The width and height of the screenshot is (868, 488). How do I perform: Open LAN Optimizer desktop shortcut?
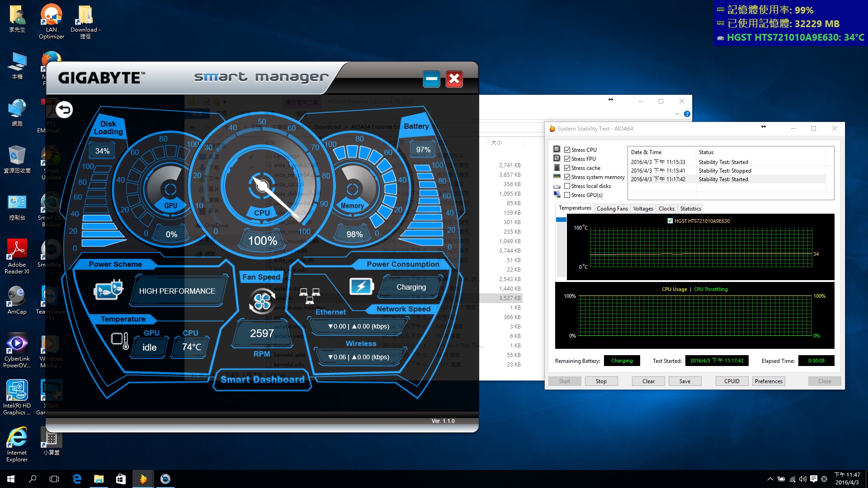(52, 21)
